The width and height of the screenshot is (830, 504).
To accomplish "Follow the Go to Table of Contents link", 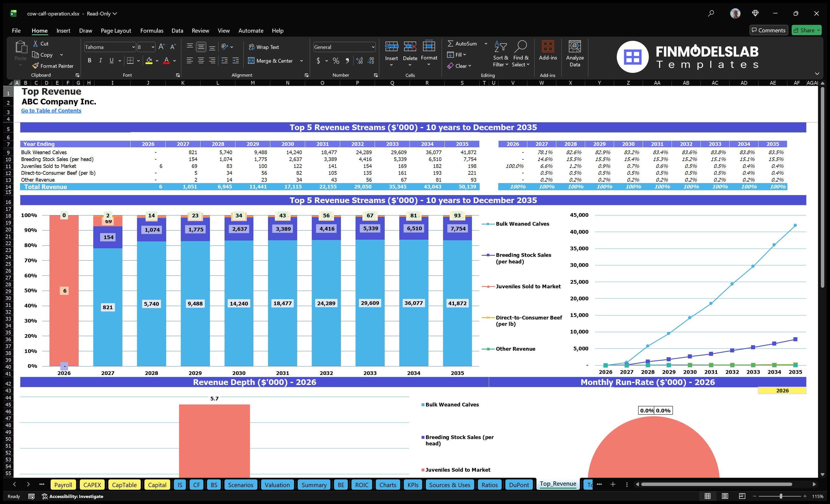I will point(51,110).
